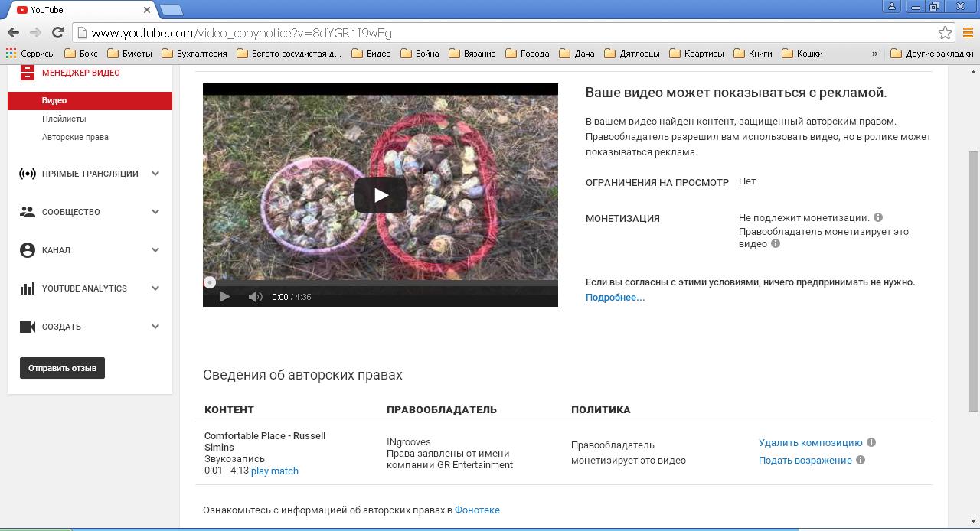
Task: Click the Прямые трансляции broadcast icon
Action: [28, 174]
